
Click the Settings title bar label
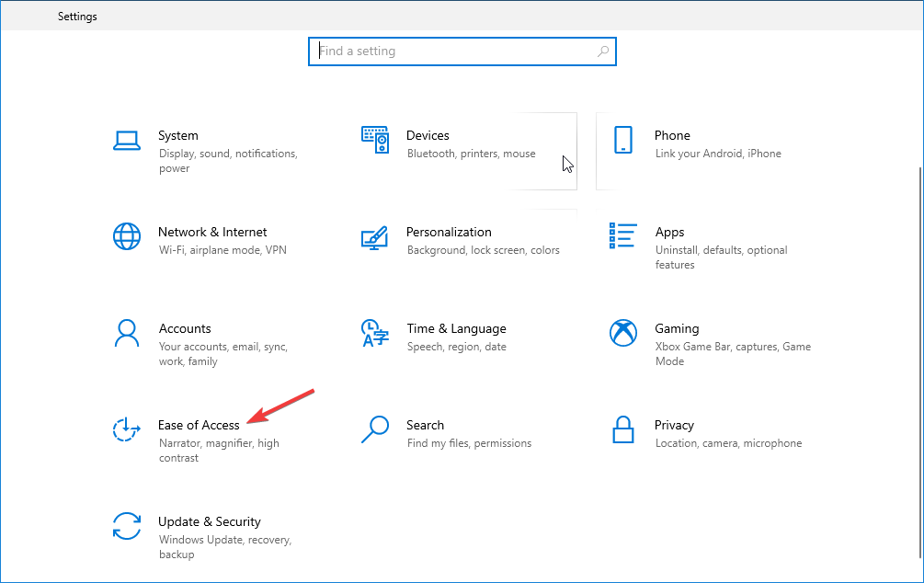coord(77,16)
